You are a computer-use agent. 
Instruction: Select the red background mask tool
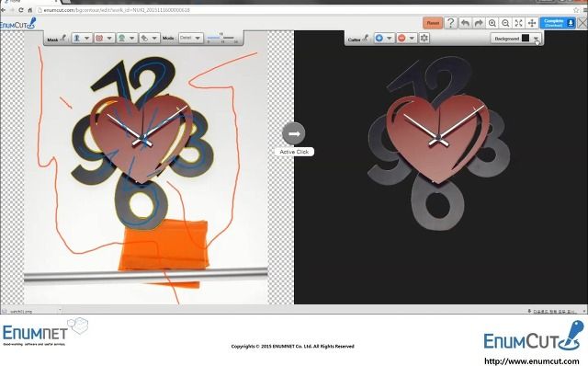[x=99, y=38]
